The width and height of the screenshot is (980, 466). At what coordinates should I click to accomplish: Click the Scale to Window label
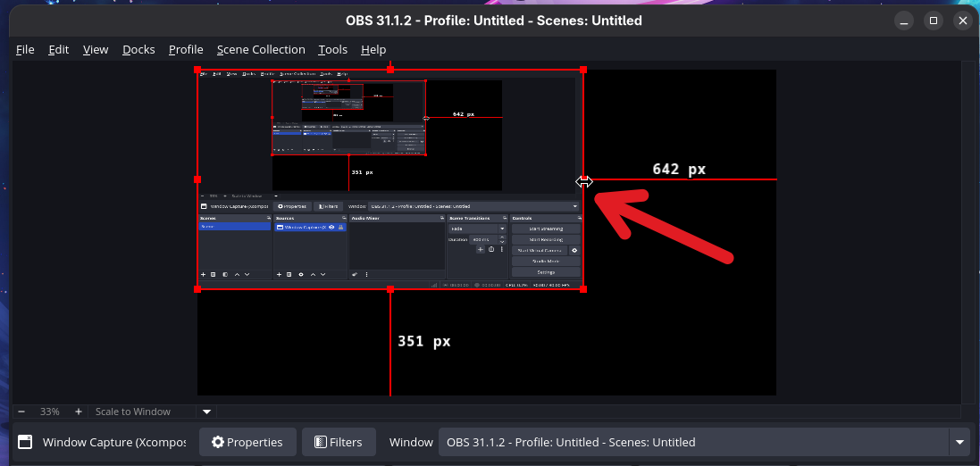(x=132, y=412)
